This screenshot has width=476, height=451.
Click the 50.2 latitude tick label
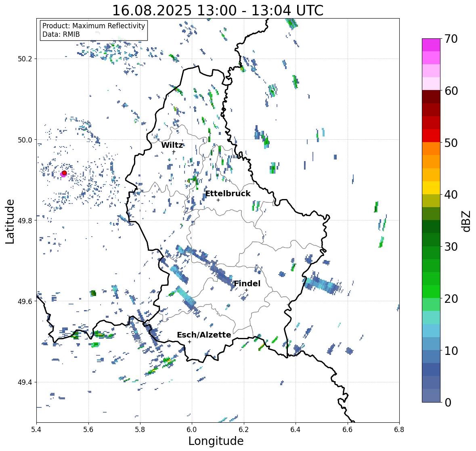click(25, 59)
